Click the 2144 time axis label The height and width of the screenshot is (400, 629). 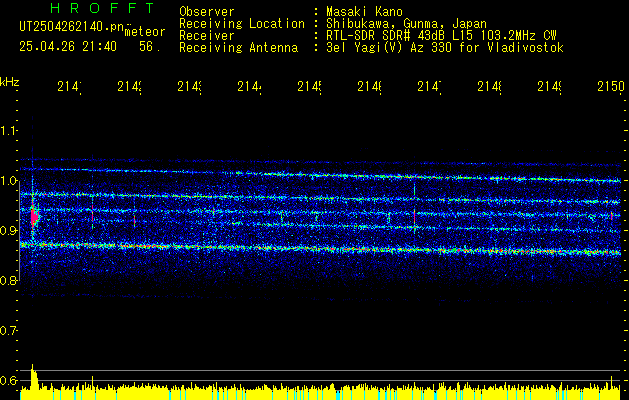pyautogui.click(x=250, y=86)
